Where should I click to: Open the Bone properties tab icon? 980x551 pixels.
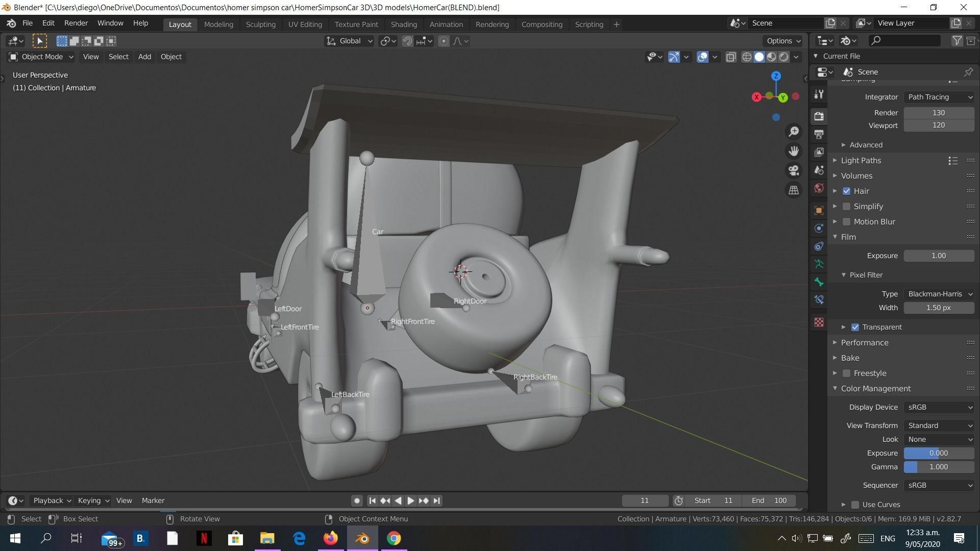click(x=819, y=282)
